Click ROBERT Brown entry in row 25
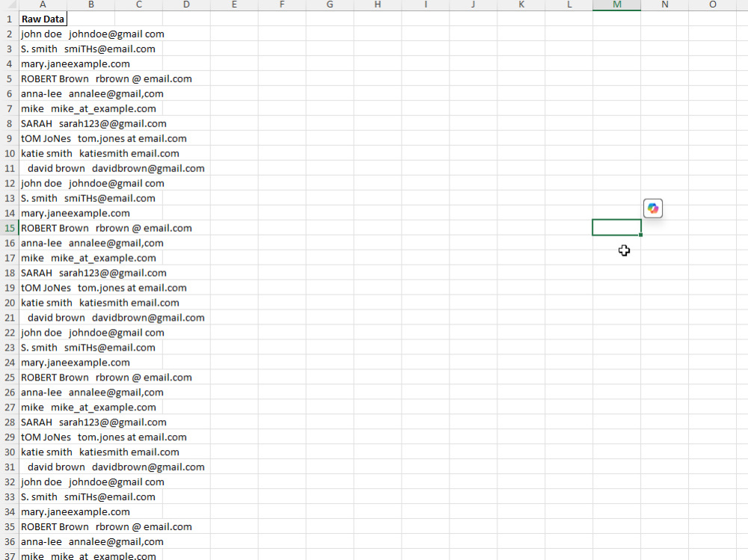The image size is (748, 560). click(x=106, y=378)
